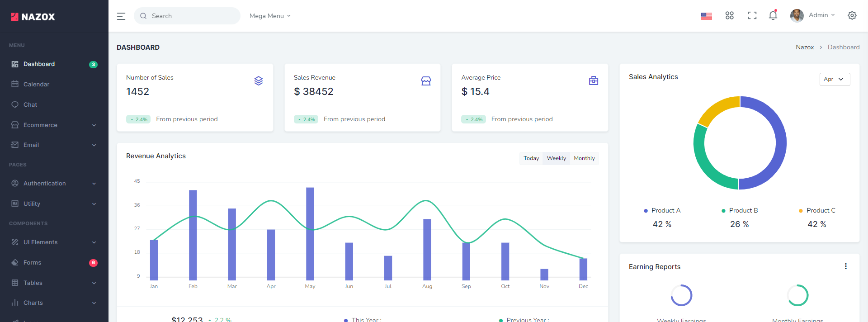Toggle fullscreen mode icon
868x322 pixels.
pyautogui.click(x=752, y=16)
